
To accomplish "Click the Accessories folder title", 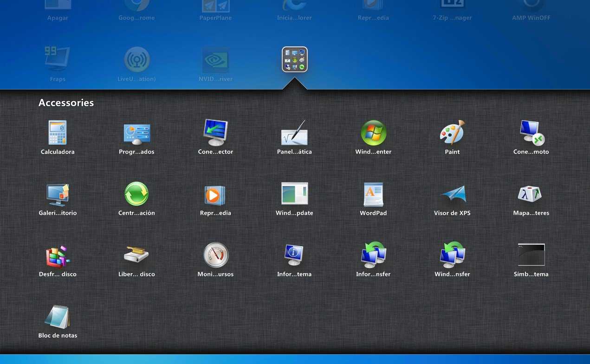I will point(66,103).
